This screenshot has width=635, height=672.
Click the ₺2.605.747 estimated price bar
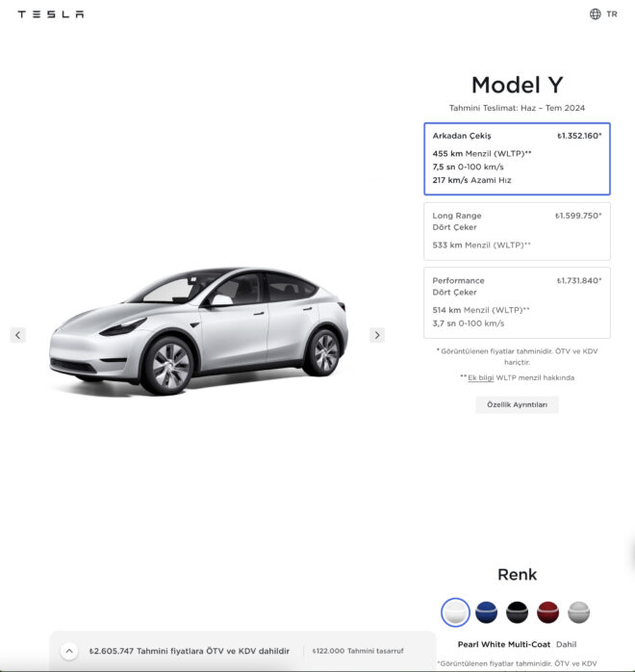(242, 651)
